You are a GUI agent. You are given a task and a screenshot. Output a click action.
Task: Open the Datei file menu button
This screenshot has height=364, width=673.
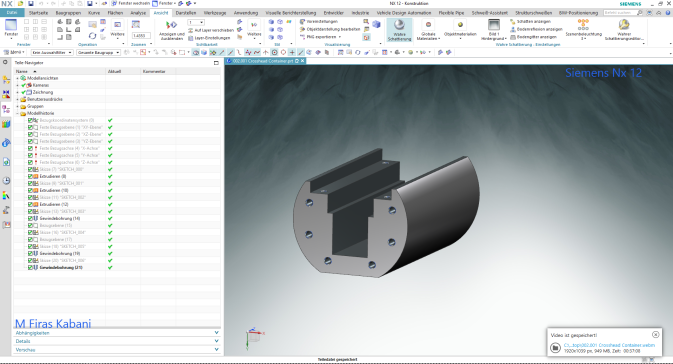(12, 13)
